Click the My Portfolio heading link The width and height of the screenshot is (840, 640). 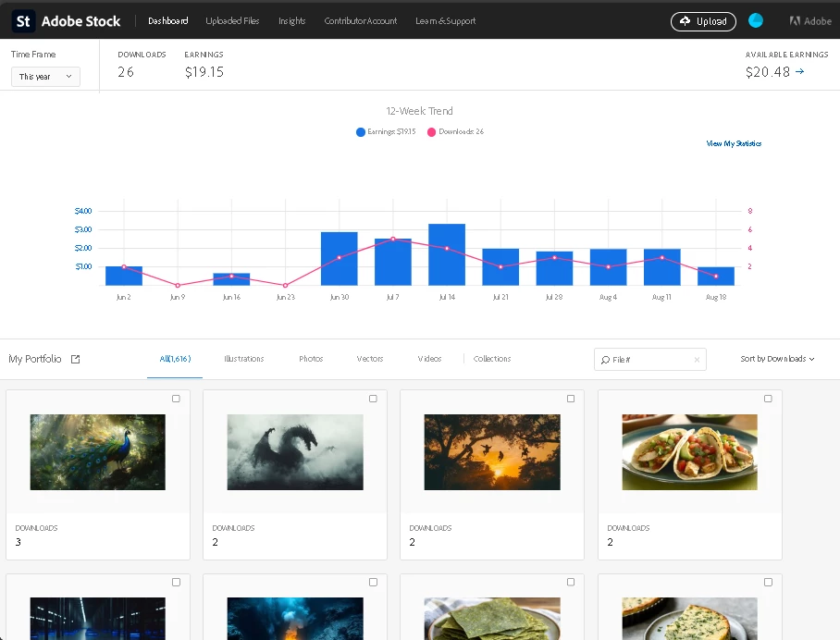[35, 359]
